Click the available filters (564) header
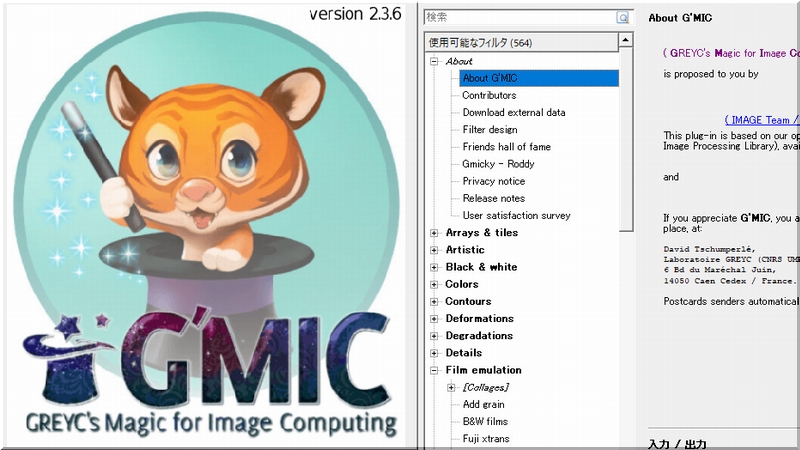The image size is (800, 450). pyautogui.click(x=521, y=42)
